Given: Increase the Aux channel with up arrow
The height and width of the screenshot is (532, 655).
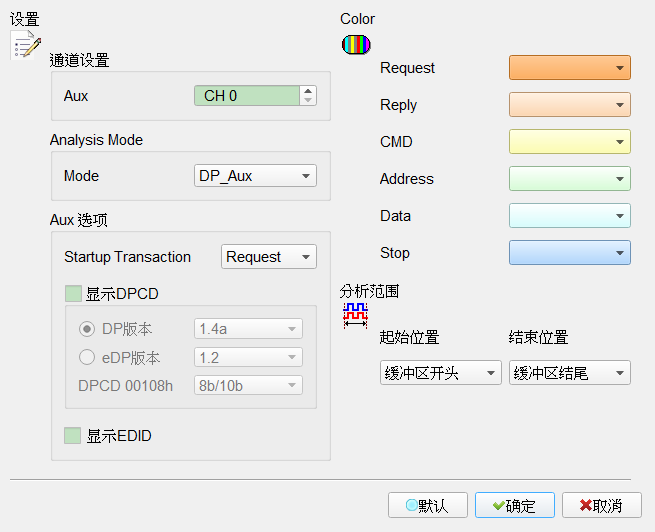Looking at the screenshot, I should coord(308,91).
